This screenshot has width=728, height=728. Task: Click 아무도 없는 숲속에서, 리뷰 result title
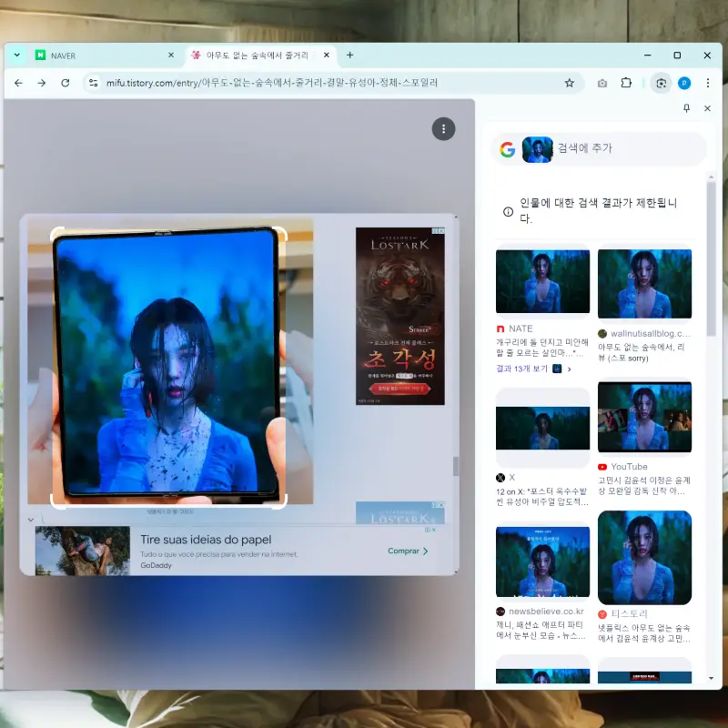coord(641,352)
